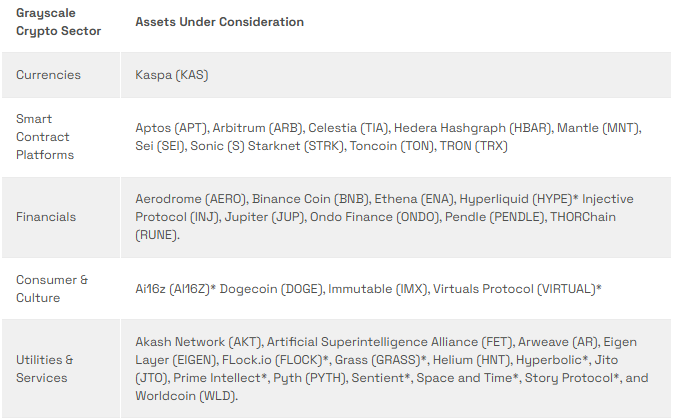The image size is (673, 418).
Task: Select the Utilities & Services cell
Action: click(45, 369)
